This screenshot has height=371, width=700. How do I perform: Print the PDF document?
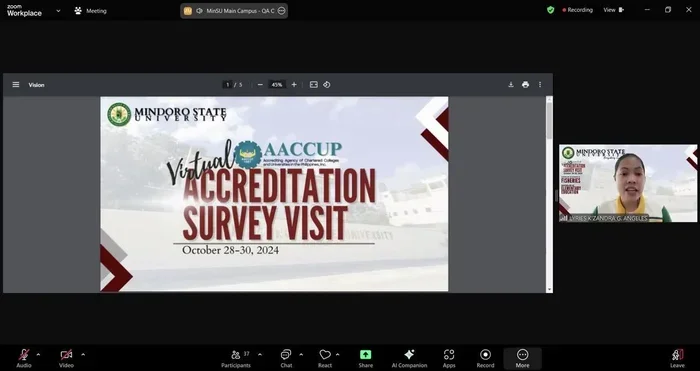pyautogui.click(x=525, y=84)
